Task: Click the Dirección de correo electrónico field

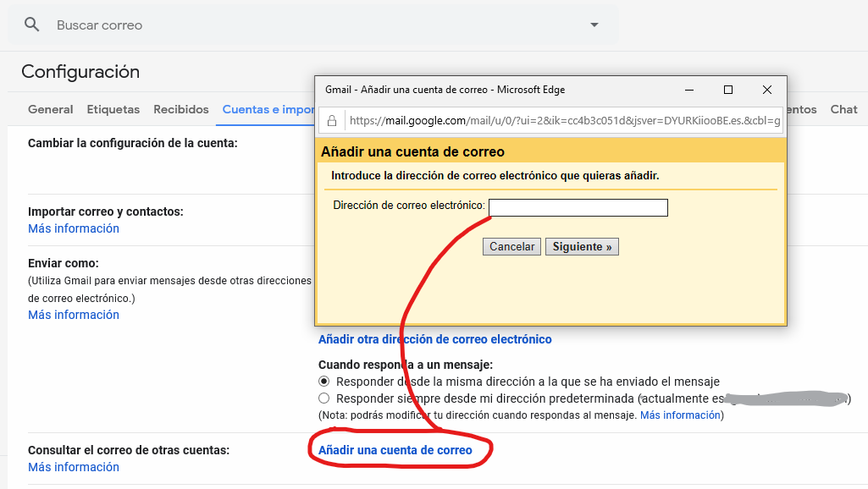Action: click(578, 207)
